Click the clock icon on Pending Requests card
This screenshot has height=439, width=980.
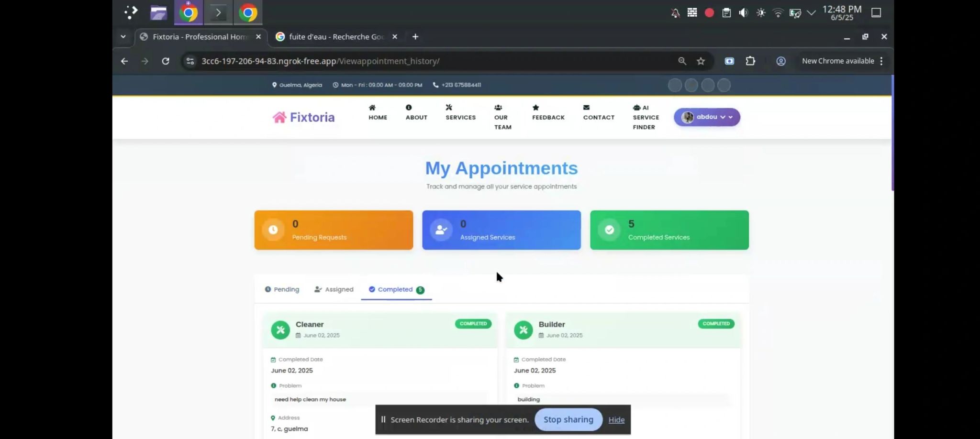click(x=272, y=230)
